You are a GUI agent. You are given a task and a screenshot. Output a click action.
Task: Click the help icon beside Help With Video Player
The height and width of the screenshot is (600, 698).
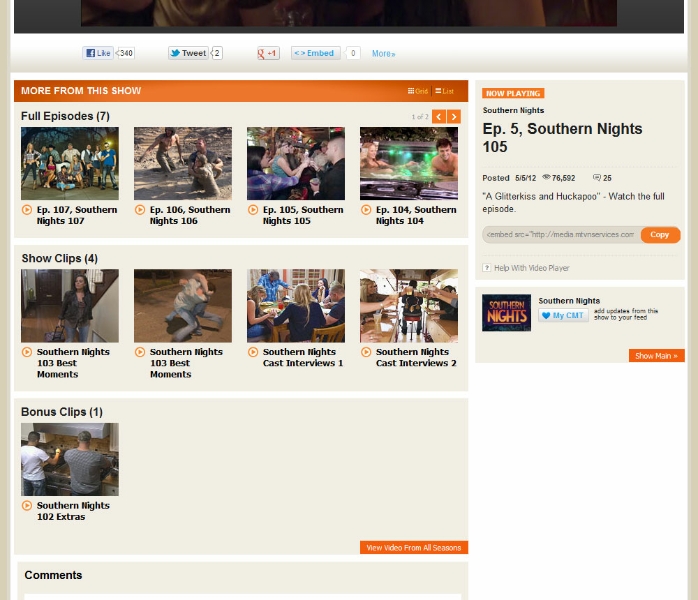tap(487, 268)
